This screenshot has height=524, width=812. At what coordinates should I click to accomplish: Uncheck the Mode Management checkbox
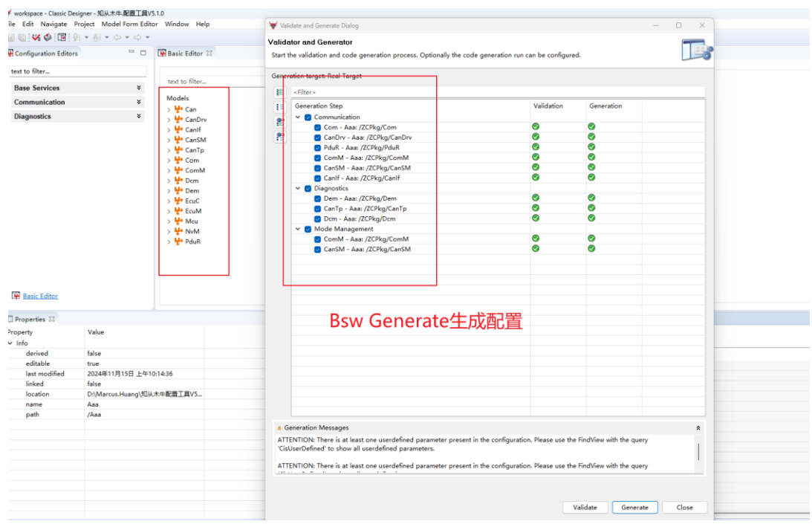coord(308,229)
